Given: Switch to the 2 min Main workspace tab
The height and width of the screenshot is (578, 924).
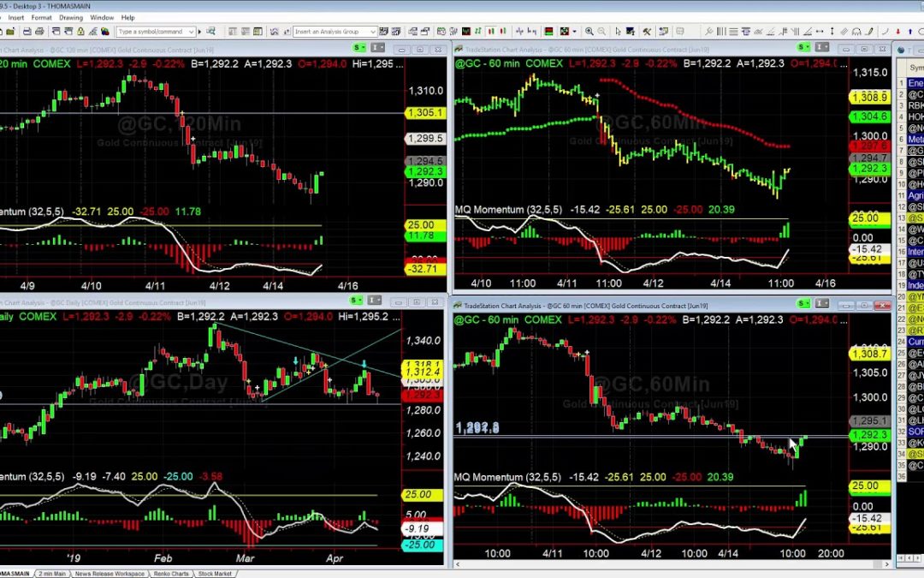Looking at the screenshot, I should [52, 573].
